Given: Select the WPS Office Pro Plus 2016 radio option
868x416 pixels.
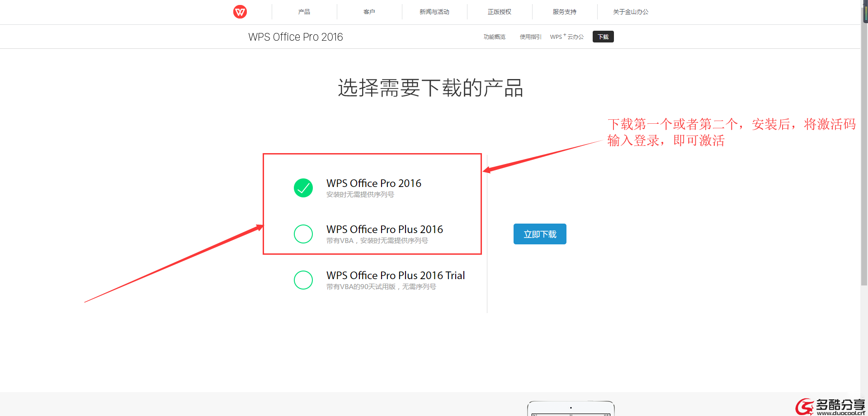Looking at the screenshot, I should 303,234.
